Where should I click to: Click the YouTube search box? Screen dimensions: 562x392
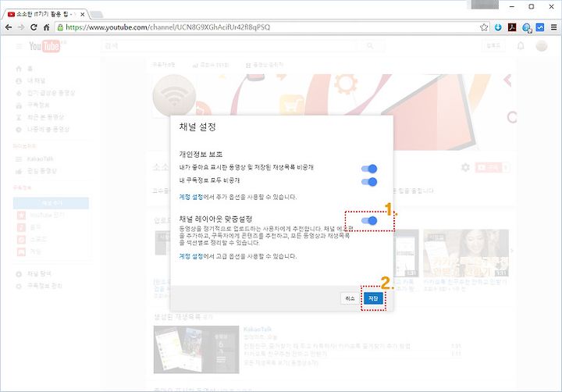229,46
